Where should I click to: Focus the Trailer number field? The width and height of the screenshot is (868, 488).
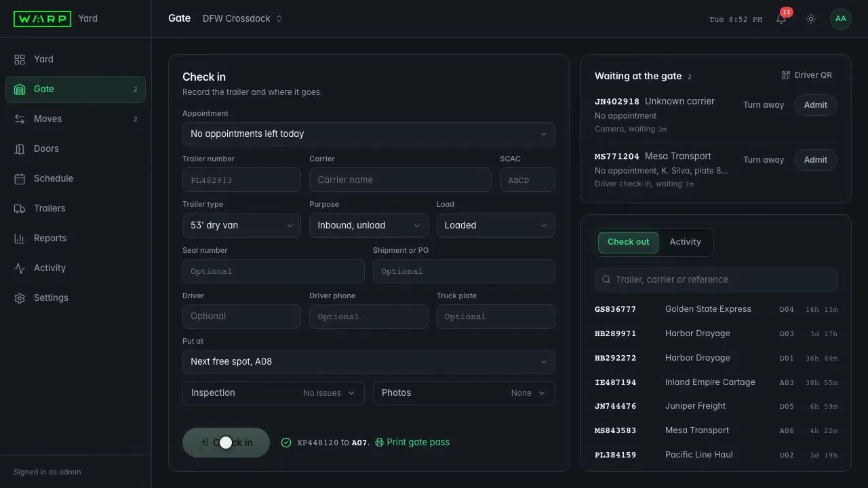click(x=241, y=180)
